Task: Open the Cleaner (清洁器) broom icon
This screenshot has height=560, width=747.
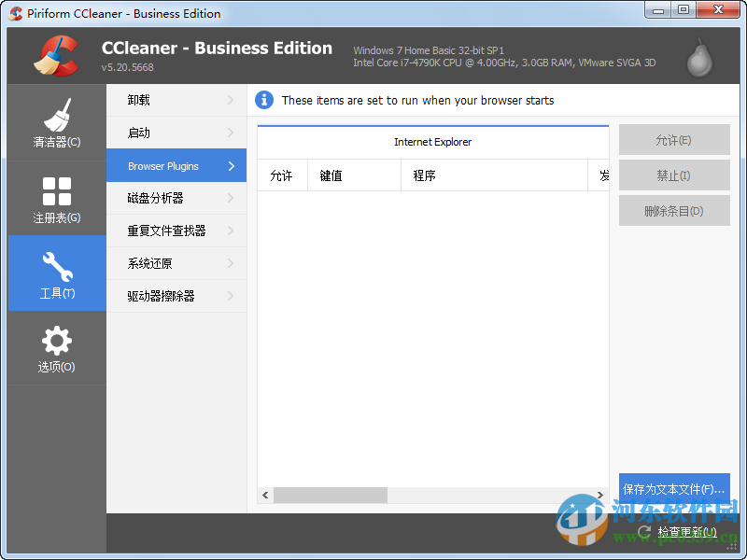Action: pyautogui.click(x=57, y=115)
